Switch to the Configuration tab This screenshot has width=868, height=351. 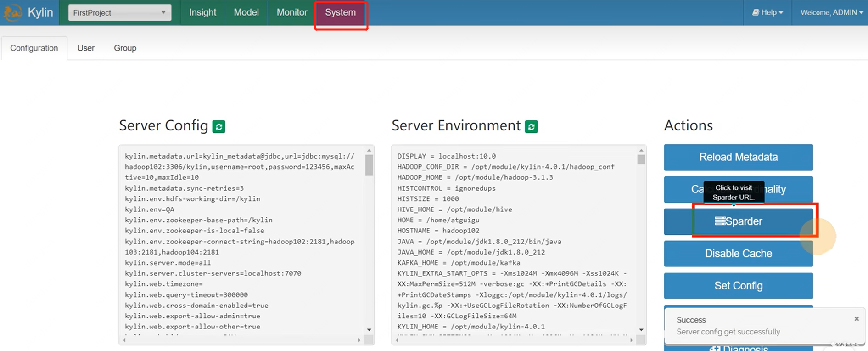(34, 48)
